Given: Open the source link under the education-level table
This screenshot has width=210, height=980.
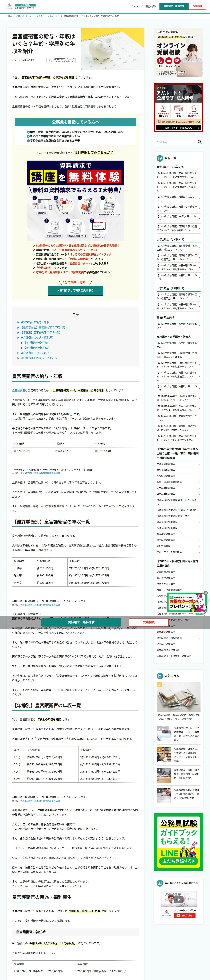Looking at the screenshot, I should pos(40,605).
